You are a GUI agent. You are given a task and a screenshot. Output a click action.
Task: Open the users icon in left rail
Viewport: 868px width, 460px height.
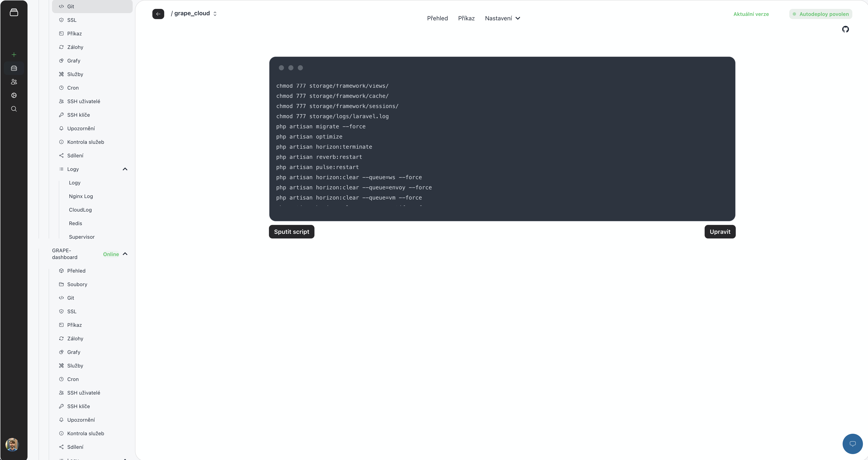14,82
